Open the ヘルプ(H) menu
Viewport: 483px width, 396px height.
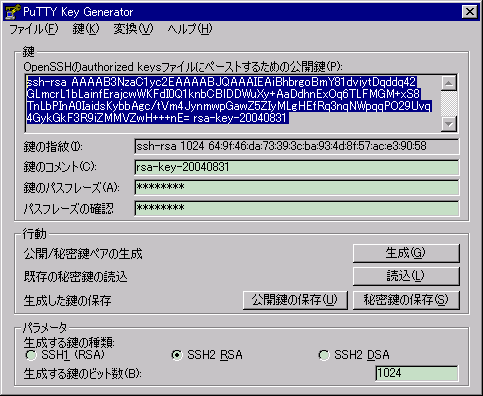tap(190, 29)
